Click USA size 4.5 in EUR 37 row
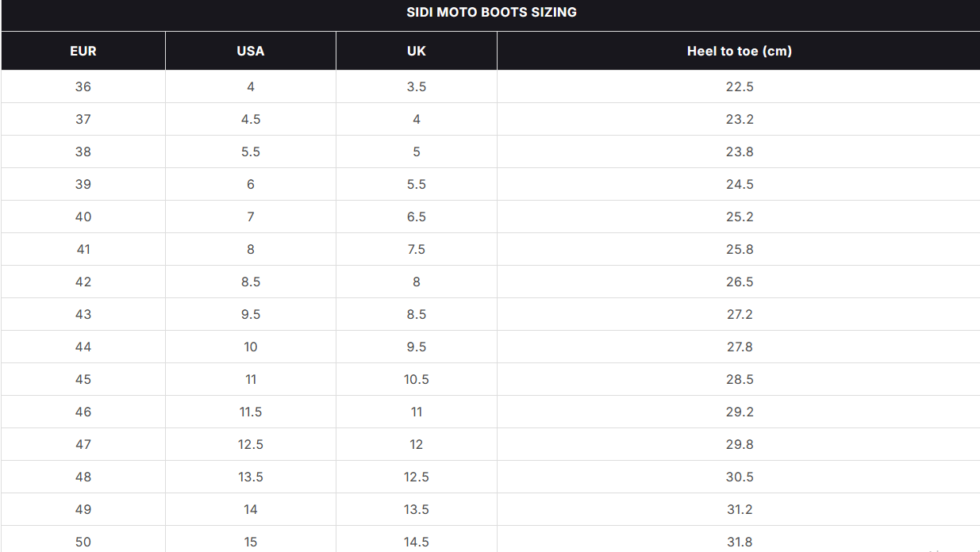 251,119
